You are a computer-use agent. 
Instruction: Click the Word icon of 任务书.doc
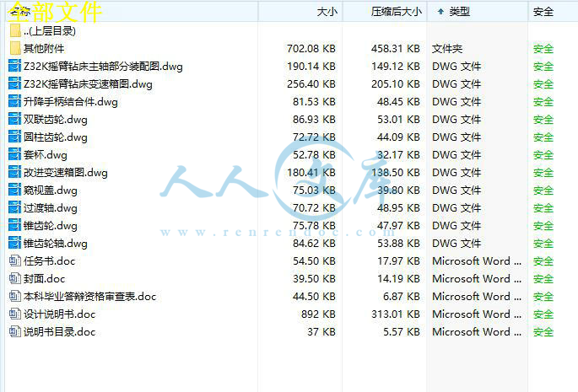click(14, 260)
